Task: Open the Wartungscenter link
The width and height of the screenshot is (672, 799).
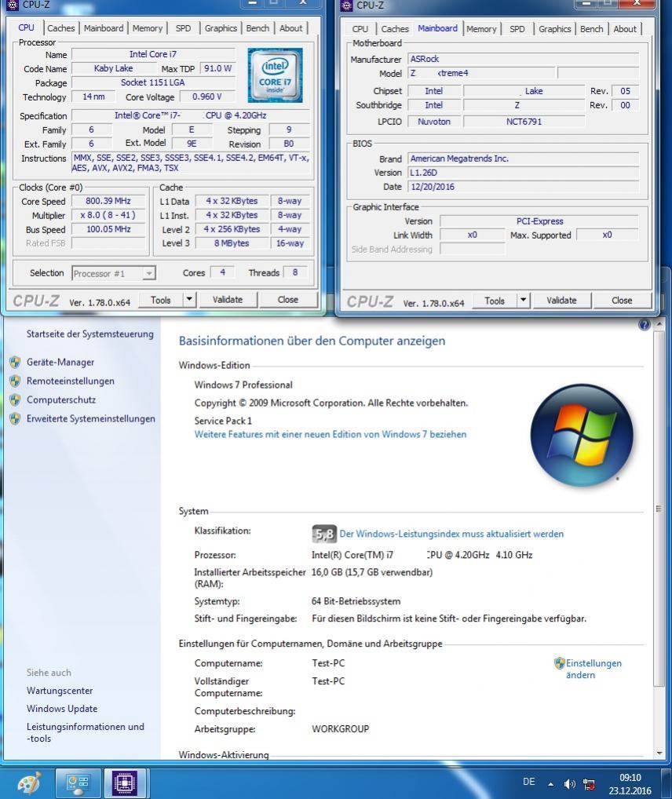Action: click(x=60, y=691)
